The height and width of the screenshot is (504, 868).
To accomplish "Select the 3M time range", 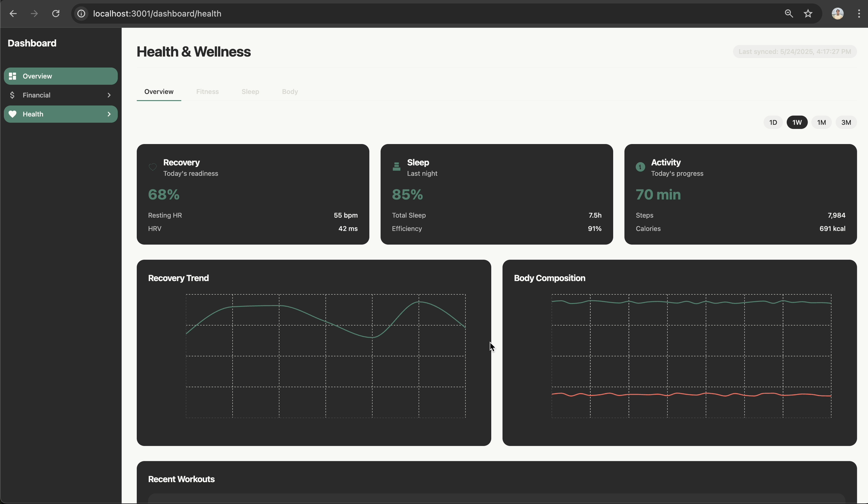I will pyautogui.click(x=846, y=122).
